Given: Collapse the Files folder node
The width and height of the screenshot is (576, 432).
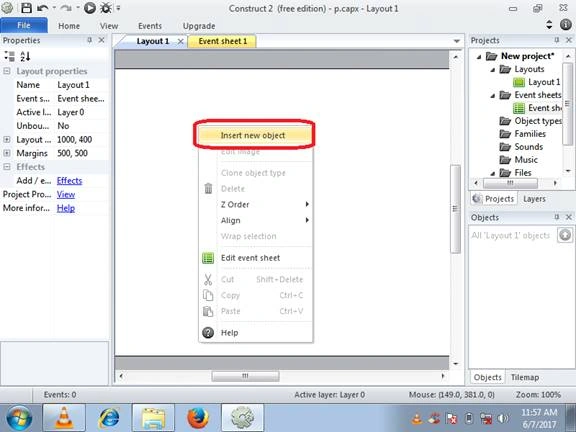Looking at the screenshot, I should (x=493, y=173).
